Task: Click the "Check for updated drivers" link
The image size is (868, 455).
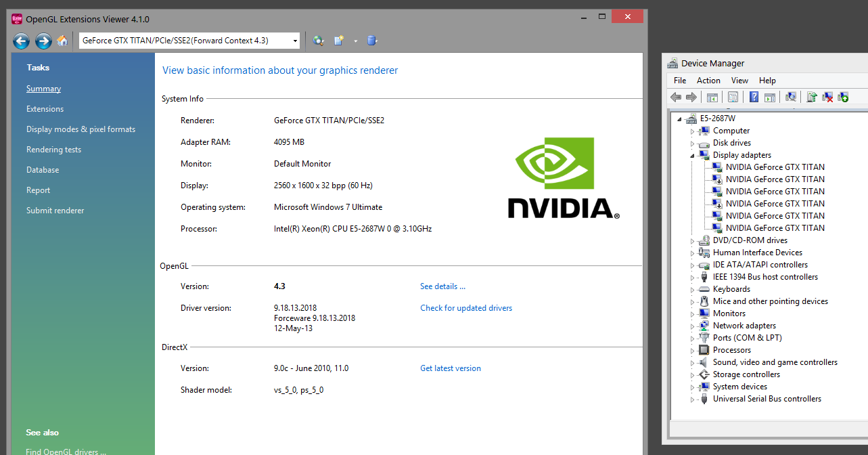Action: coord(465,308)
